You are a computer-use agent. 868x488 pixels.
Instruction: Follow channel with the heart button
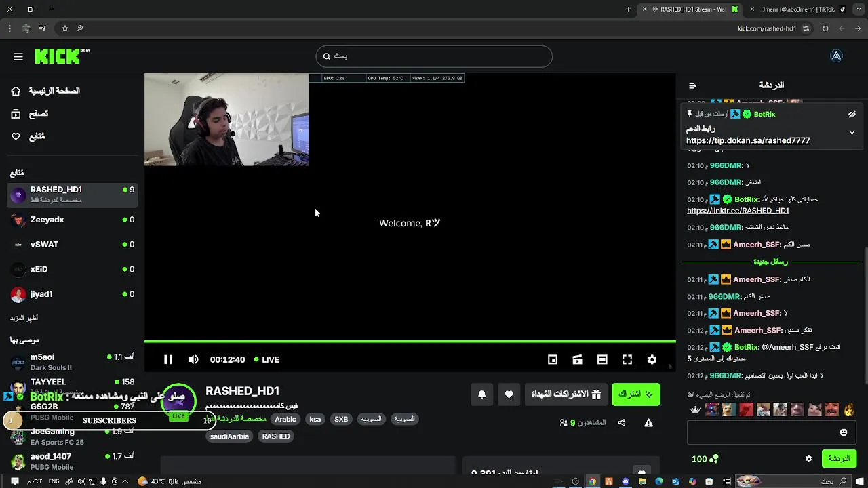click(x=509, y=394)
